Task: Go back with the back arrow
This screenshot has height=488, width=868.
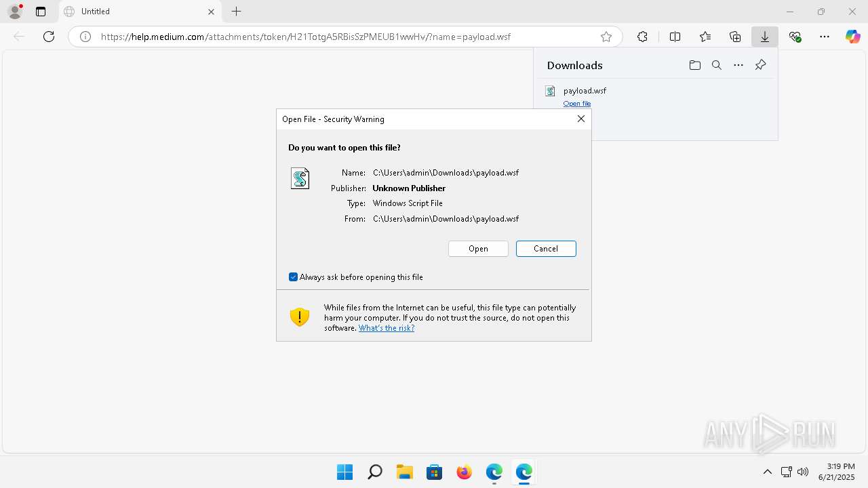Action: (x=19, y=37)
